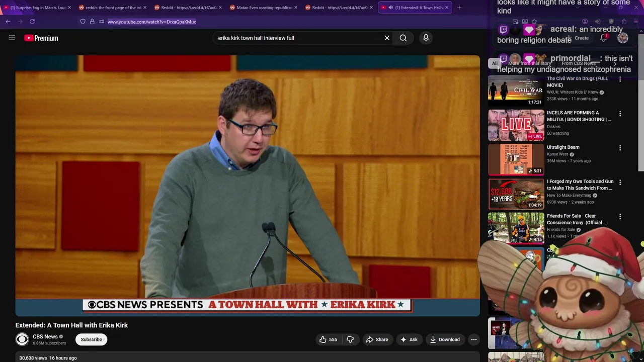Dislike the video with thumbs down

click(350, 339)
